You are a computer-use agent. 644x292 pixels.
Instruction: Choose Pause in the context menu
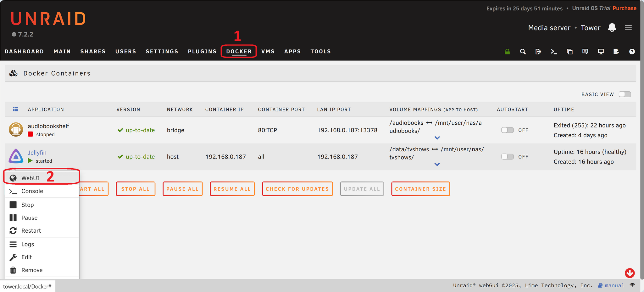point(42,218)
